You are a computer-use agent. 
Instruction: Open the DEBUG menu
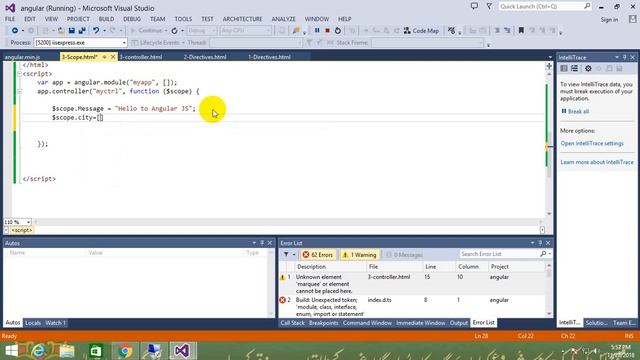(x=132, y=19)
